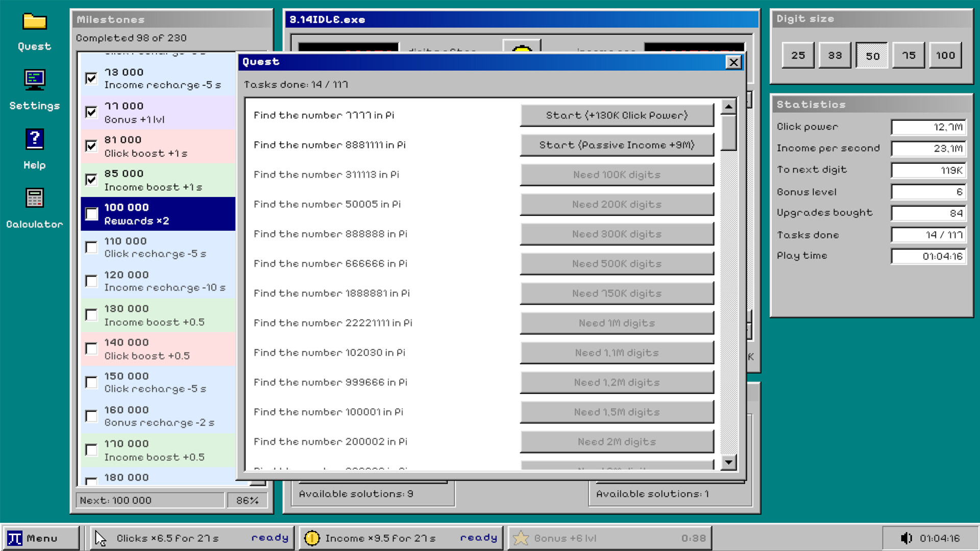This screenshot has width=980, height=551.
Task: Click the Need 200K digits button
Action: pos(617,204)
